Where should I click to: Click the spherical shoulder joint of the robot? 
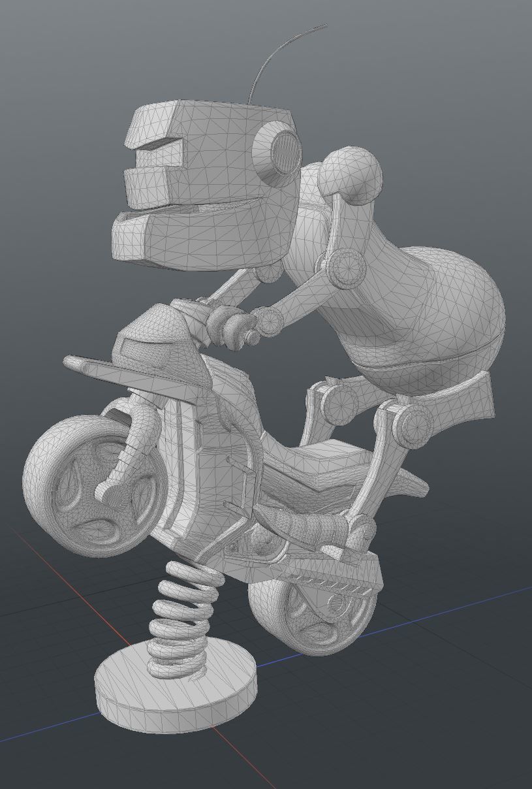point(351,175)
